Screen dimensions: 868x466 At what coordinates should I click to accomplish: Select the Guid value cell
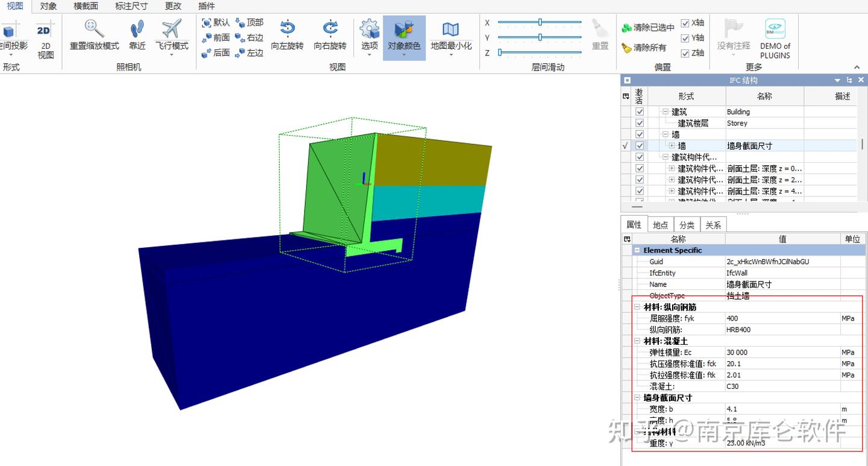click(783, 262)
